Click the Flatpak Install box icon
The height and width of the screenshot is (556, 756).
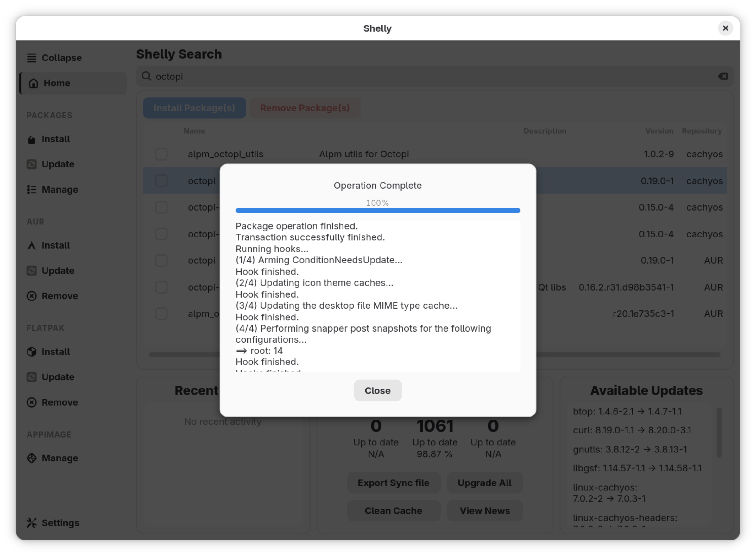coord(32,352)
